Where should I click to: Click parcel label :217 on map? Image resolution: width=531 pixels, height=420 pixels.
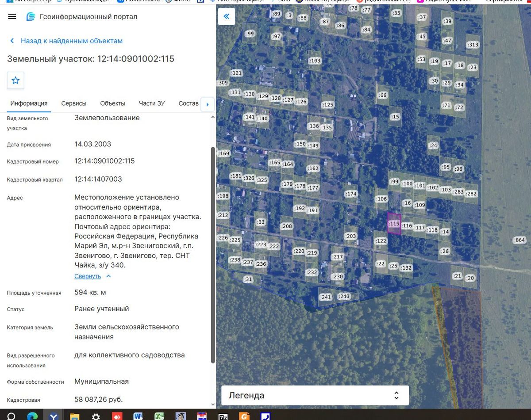[338, 257]
